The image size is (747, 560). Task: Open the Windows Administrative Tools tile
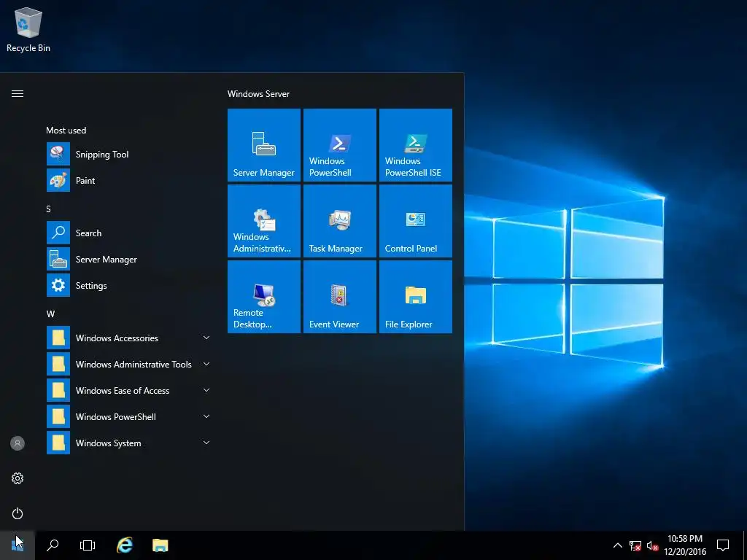[264, 221]
